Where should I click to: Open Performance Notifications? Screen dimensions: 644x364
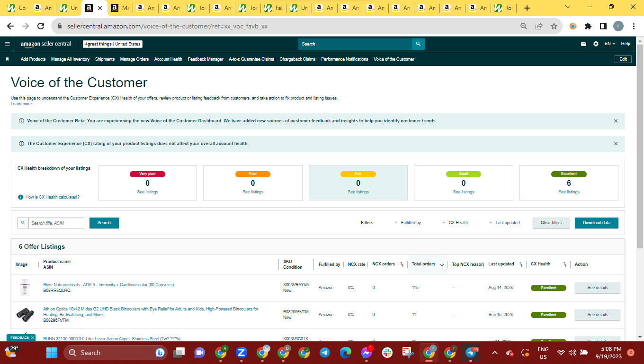point(345,59)
